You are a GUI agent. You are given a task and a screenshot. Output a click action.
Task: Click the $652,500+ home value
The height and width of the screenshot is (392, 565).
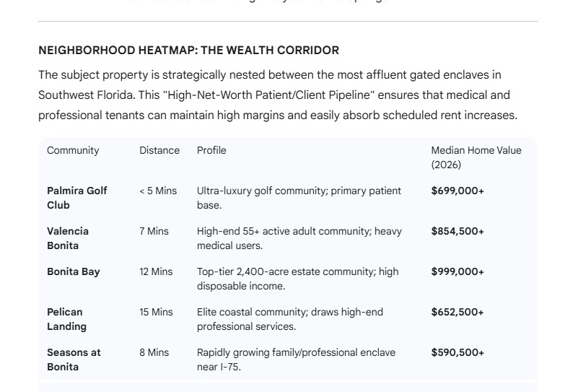pos(457,312)
